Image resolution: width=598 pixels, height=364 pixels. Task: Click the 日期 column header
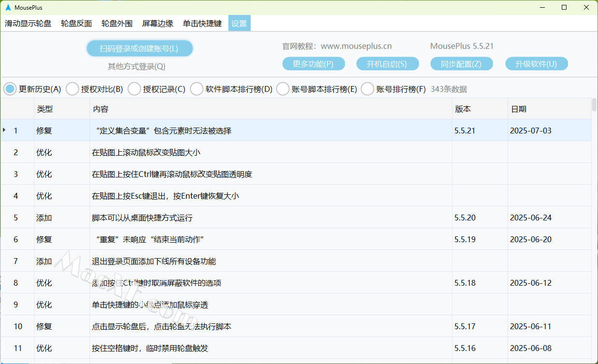(550, 109)
